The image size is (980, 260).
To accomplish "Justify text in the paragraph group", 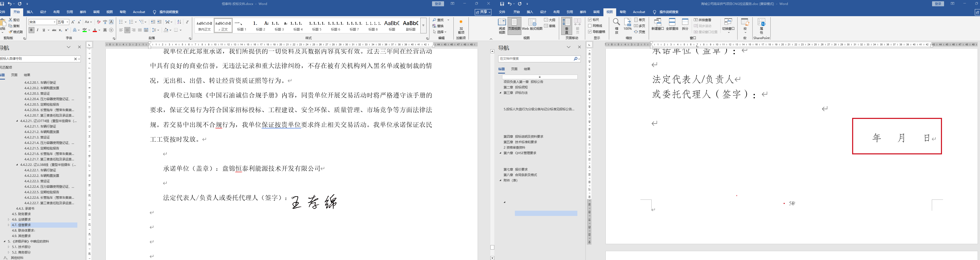I will tap(140, 30).
